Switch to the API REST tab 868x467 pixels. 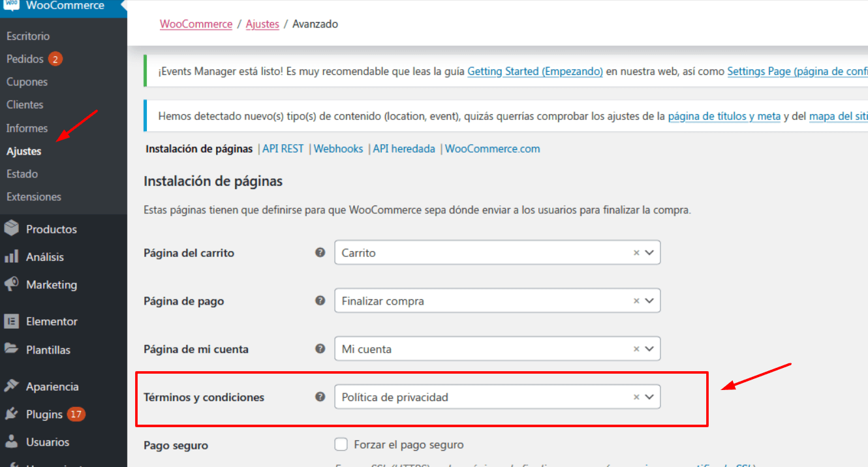pos(283,149)
